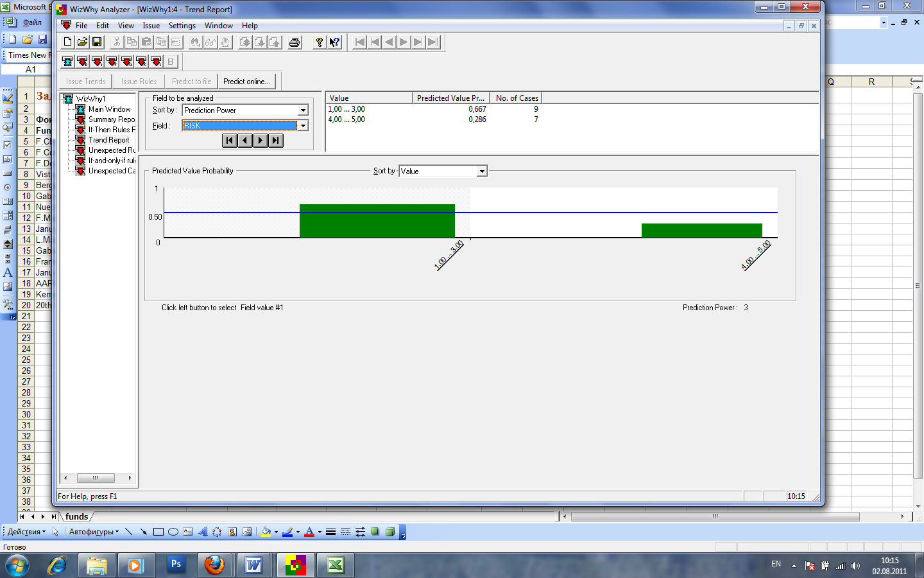
Task: Click the No. of Cases column header
Action: [x=517, y=98]
